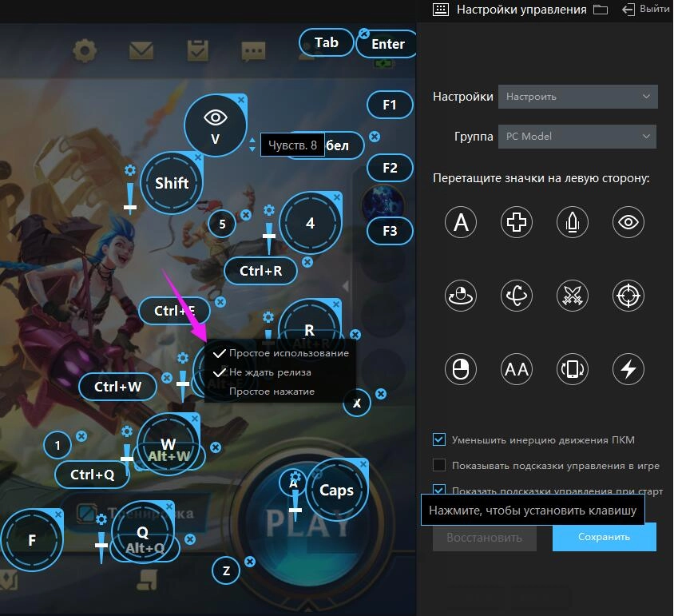The width and height of the screenshot is (674, 616).
Task: Select the right mouse button mapping icon
Action: click(x=461, y=369)
